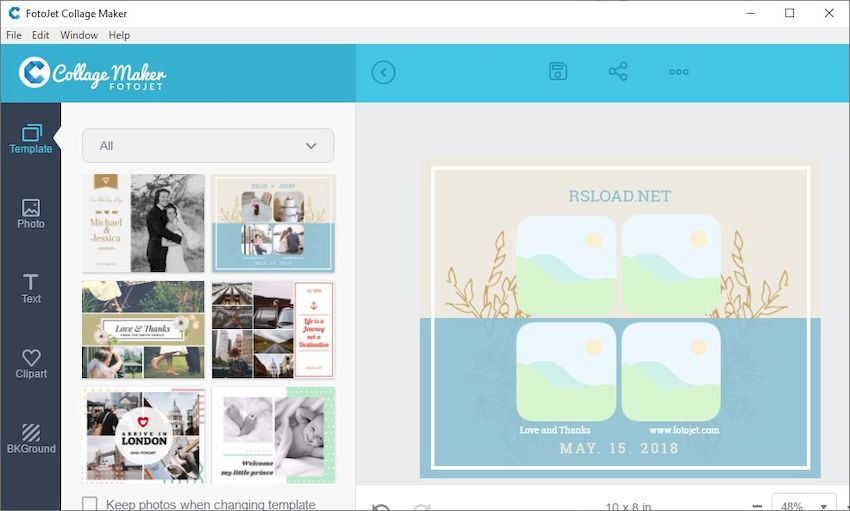The width and height of the screenshot is (850, 511).
Task: Click the redo arrow at bottom
Action: click(x=421, y=507)
